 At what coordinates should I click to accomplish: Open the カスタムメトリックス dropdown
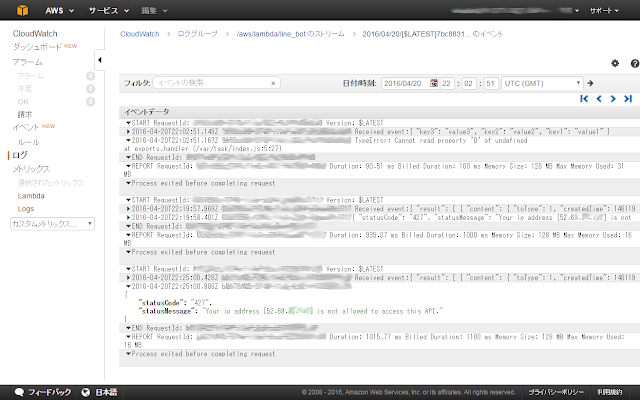(x=52, y=224)
